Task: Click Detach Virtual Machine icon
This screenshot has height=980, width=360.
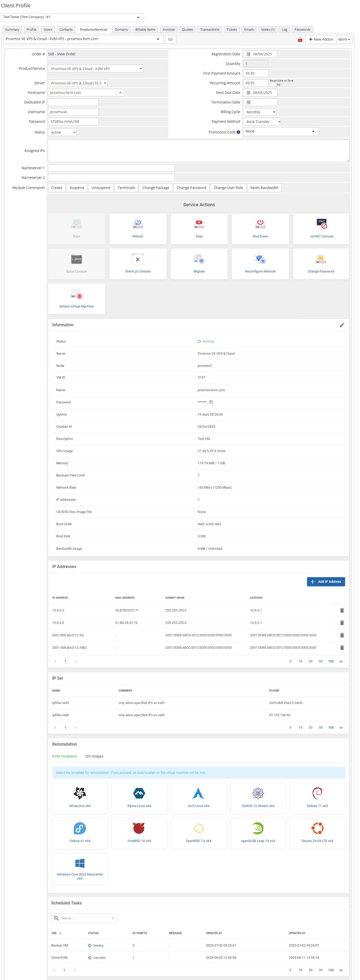Action: point(76,294)
